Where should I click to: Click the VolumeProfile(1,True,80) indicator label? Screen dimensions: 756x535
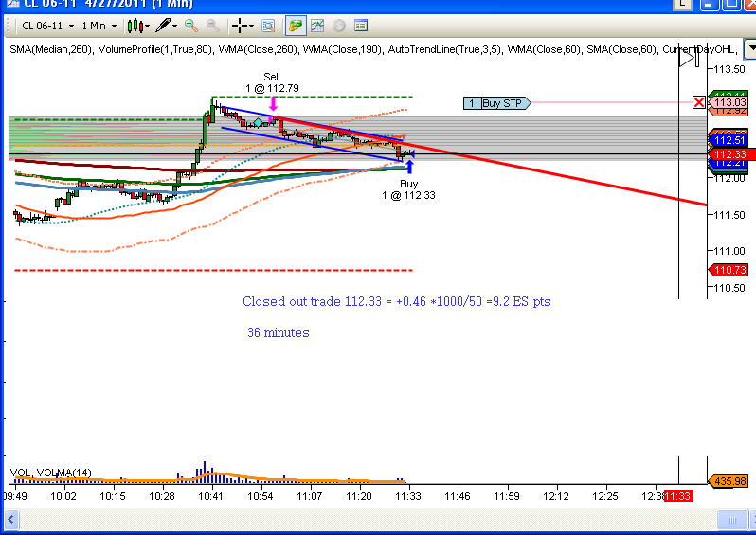(x=155, y=49)
